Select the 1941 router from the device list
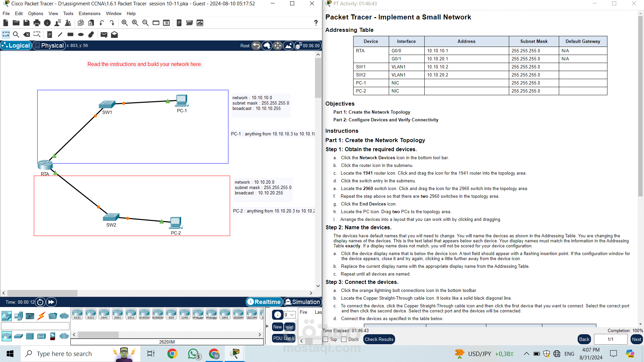This screenshot has height=362, width=644. 104,313
